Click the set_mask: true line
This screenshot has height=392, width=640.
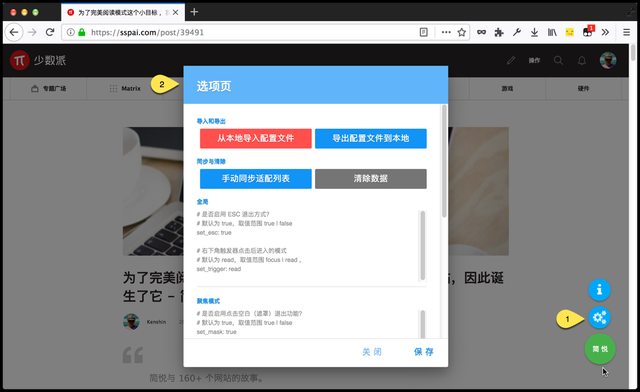(x=216, y=332)
